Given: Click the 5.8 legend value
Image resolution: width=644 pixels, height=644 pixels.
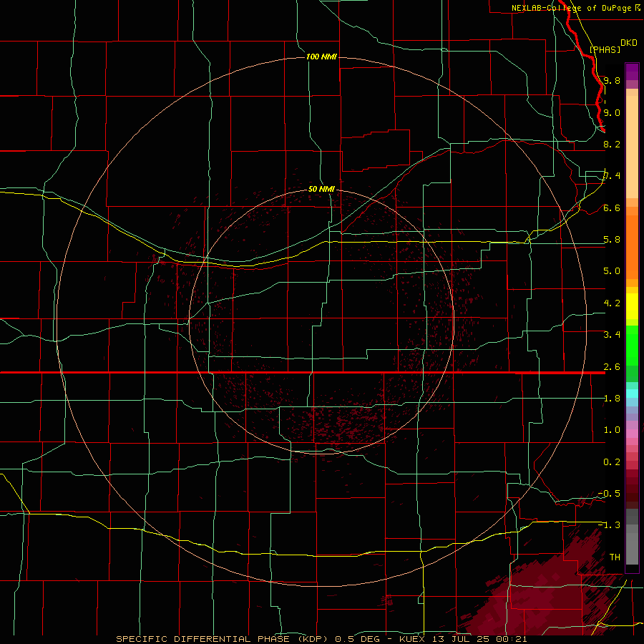Looking at the screenshot, I should pyautogui.click(x=612, y=240).
